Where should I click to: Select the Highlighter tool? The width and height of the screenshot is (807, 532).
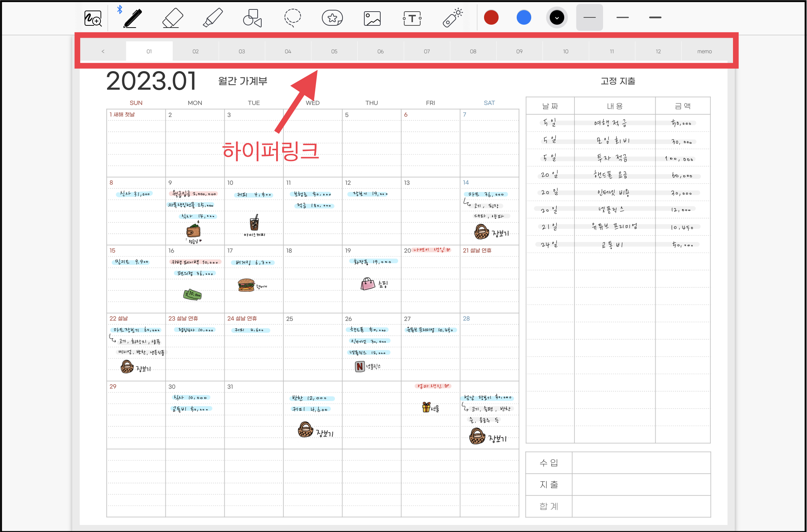213,18
